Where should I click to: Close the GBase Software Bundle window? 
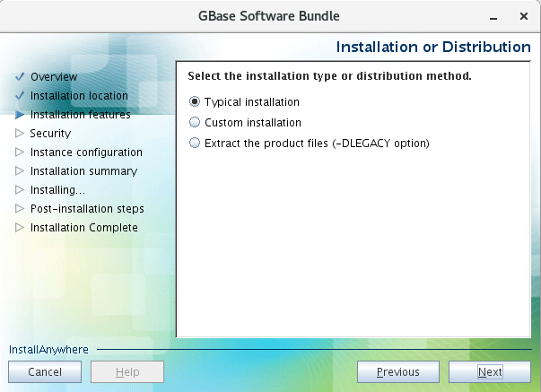click(524, 16)
